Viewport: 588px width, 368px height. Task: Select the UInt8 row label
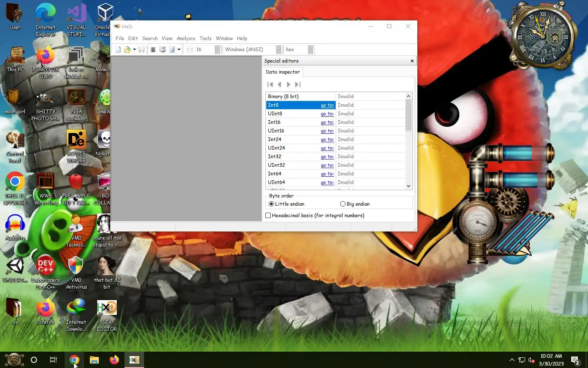pos(275,114)
